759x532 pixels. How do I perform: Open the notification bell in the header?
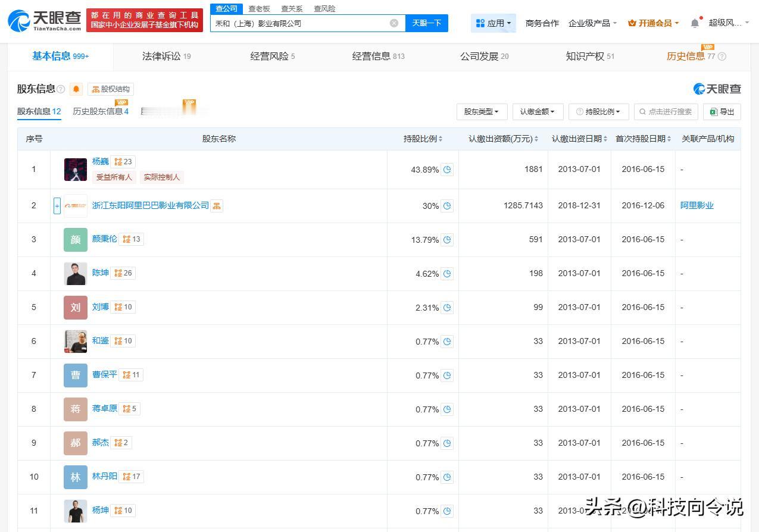click(x=695, y=23)
